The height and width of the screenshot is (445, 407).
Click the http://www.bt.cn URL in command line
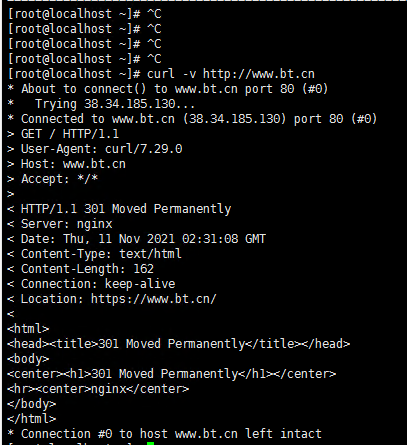click(259, 74)
